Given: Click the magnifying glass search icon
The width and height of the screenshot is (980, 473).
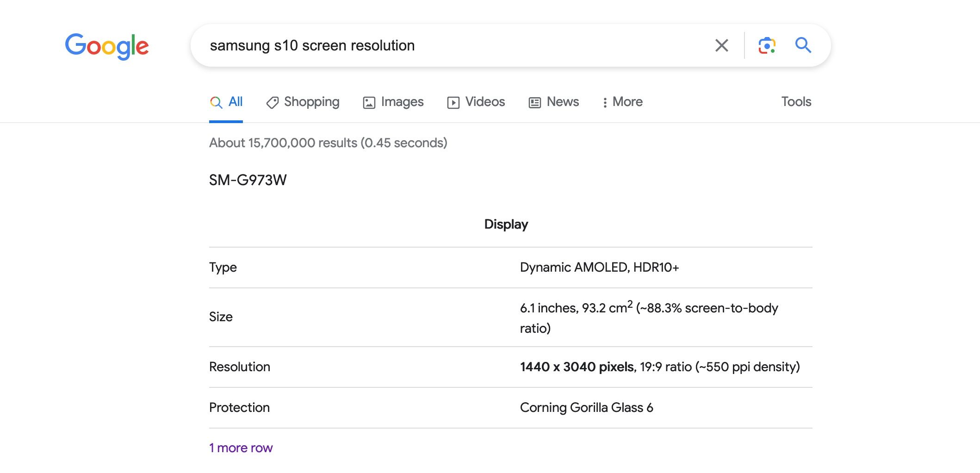Looking at the screenshot, I should (803, 45).
